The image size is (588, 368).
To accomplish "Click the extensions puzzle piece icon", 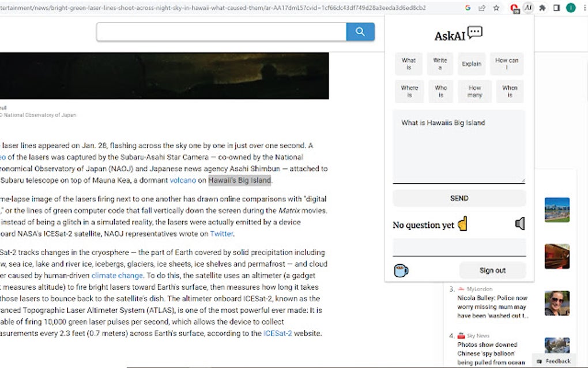I will [x=542, y=9].
